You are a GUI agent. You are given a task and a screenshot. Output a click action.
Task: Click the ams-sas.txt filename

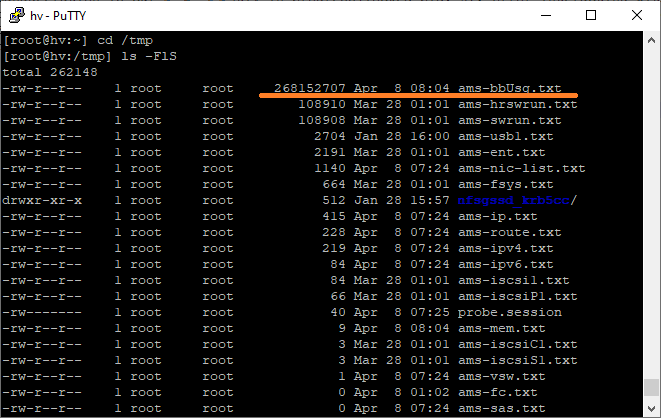502,408
